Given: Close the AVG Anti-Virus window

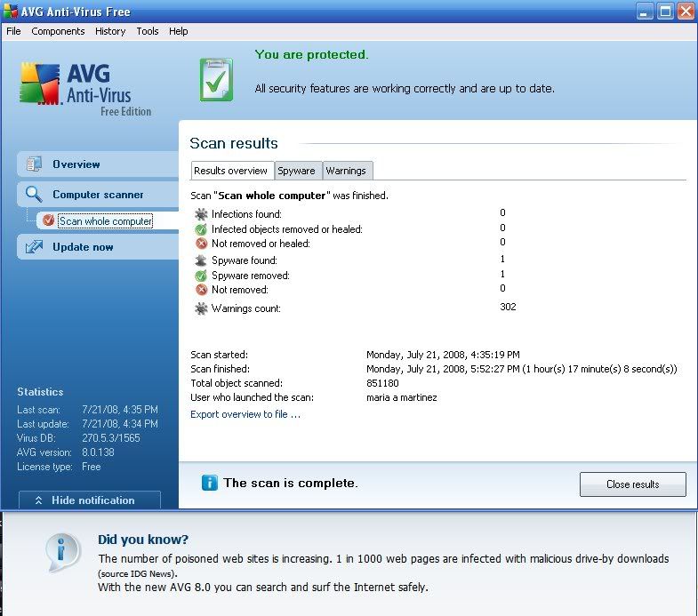Looking at the screenshot, I should click(686, 12).
